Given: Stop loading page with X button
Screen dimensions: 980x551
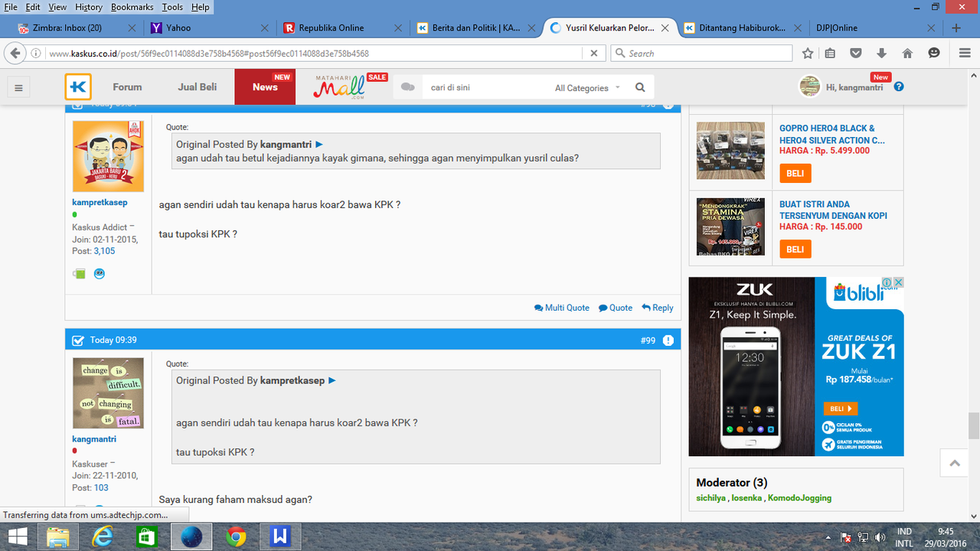Looking at the screenshot, I should 594,54.
